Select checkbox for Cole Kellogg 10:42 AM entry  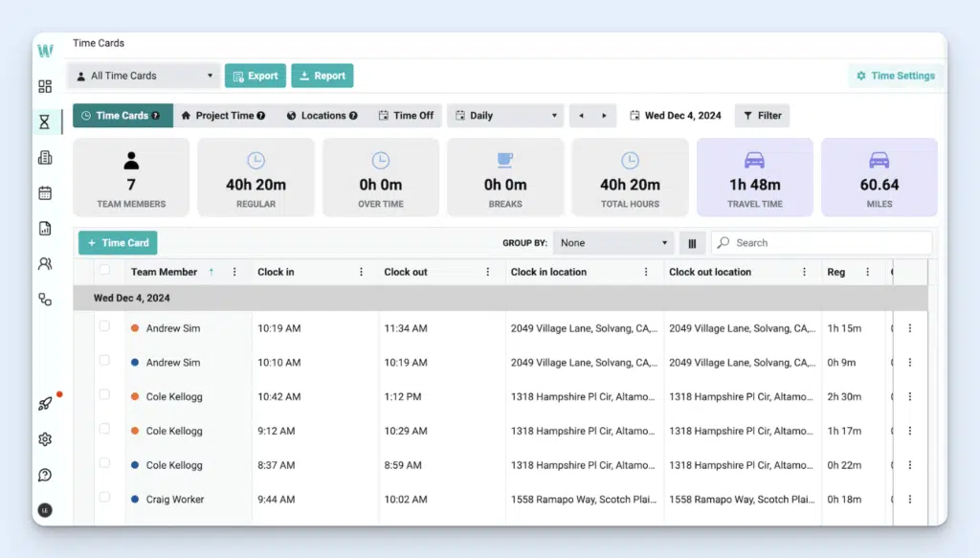[x=104, y=395]
